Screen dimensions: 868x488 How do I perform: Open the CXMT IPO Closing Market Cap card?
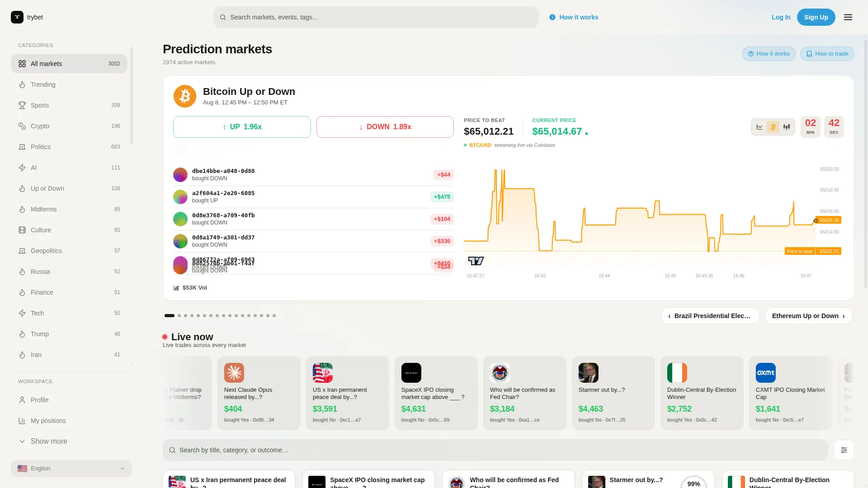pyautogui.click(x=791, y=393)
